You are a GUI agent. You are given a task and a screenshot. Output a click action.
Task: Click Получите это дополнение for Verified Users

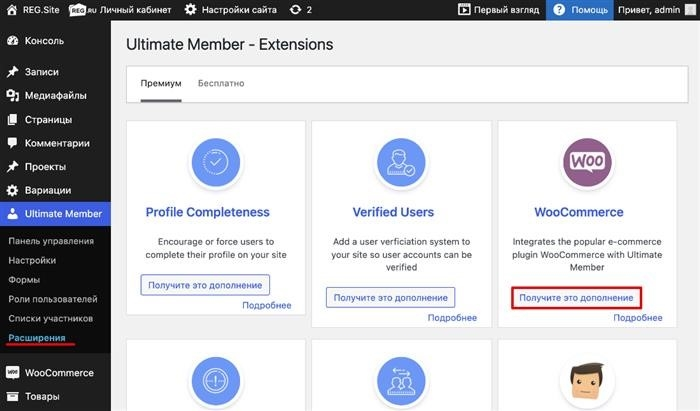391,298
